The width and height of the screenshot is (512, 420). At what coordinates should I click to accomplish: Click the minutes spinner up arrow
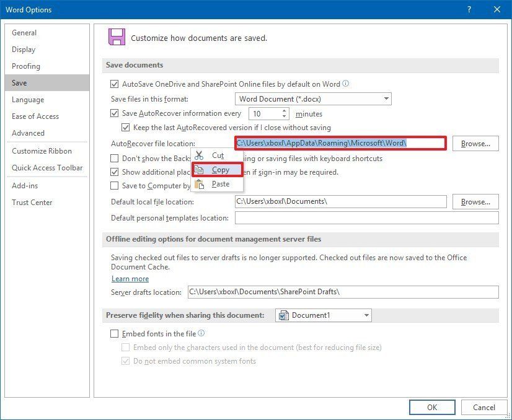pyautogui.click(x=284, y=111)
